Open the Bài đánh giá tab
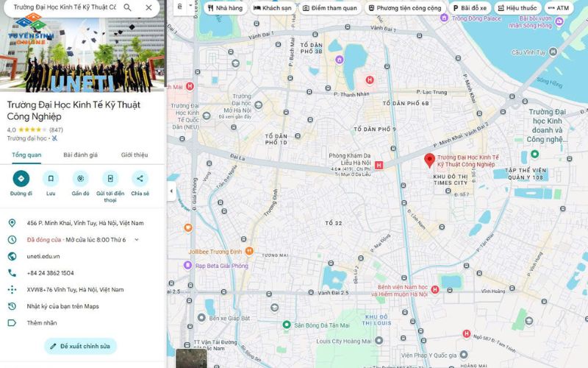Image resolution: width=588 pixels, height=368 pixels. (x=80, y=155)
